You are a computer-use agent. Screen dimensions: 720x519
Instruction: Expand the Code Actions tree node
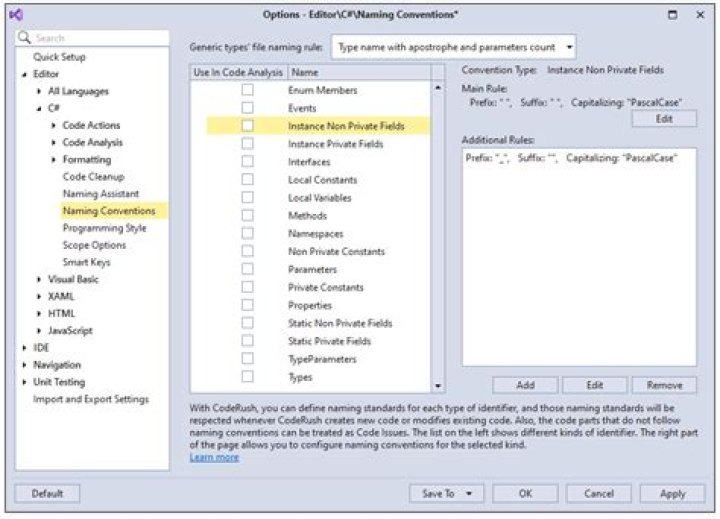point(54,125)
